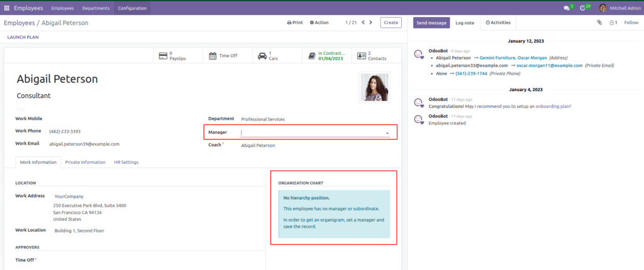The width and height of the screenshot is (644, 270).
Task: Click the Log note tab
Action: 465,23
